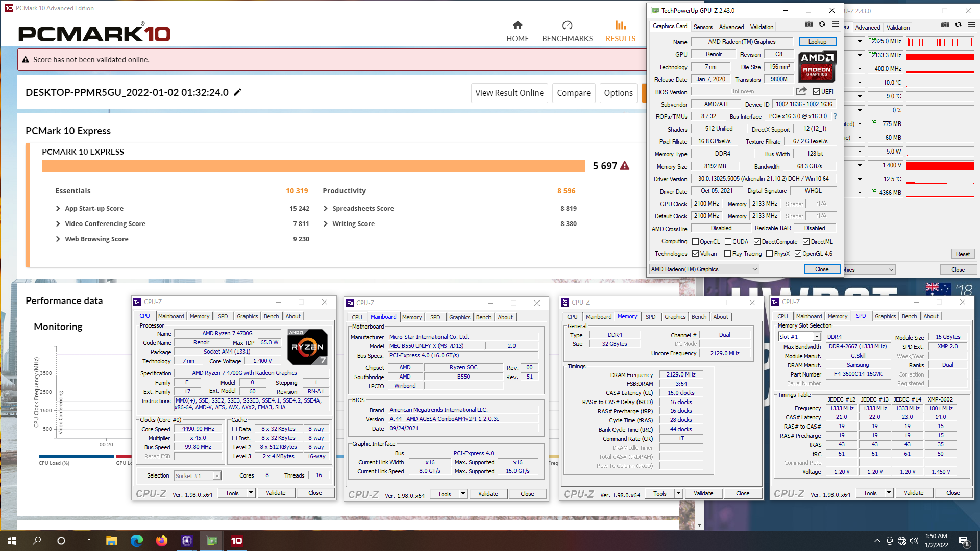
Task: Click the GPU-Z screenshot camera icon
Action: click(x=808, y=24)
